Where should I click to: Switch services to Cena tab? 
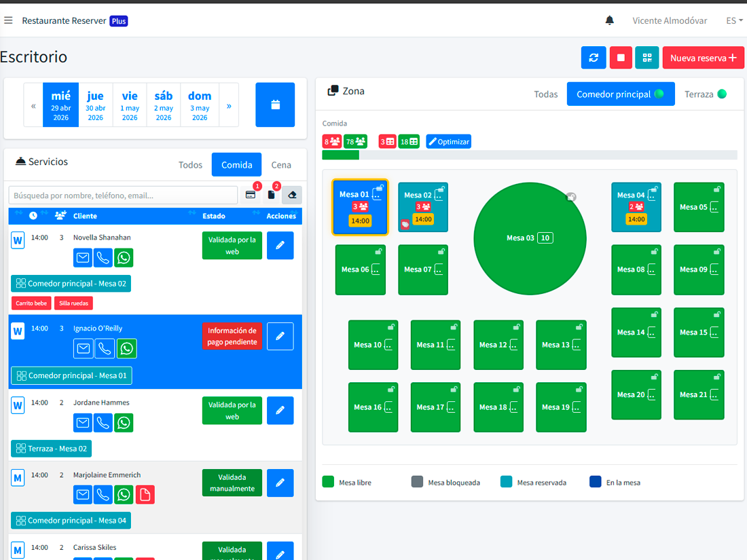(x=281, y=165)
